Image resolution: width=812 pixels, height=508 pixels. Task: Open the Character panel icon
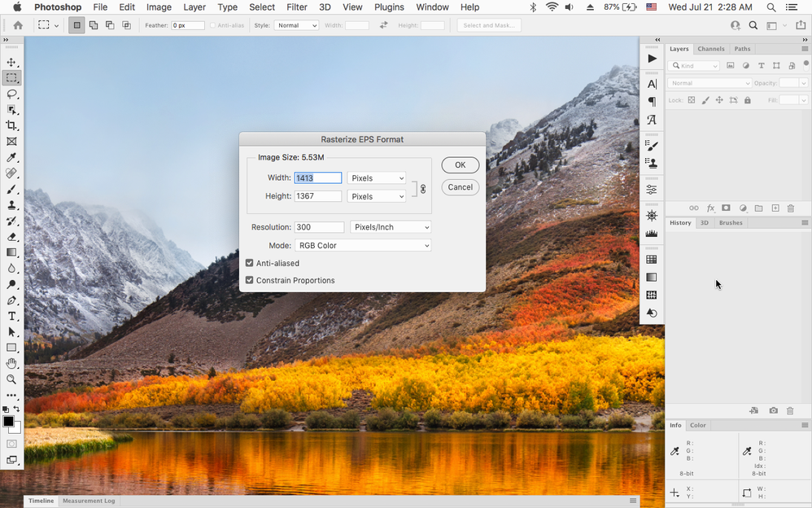tap(652, 84)
